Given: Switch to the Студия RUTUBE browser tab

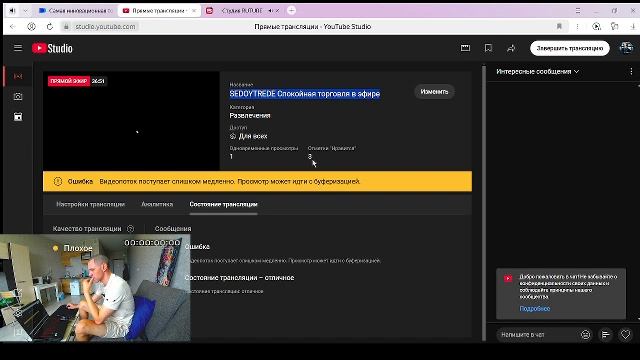Looking at the screenshot, I should pyautogui.click(x=241, y=11).
